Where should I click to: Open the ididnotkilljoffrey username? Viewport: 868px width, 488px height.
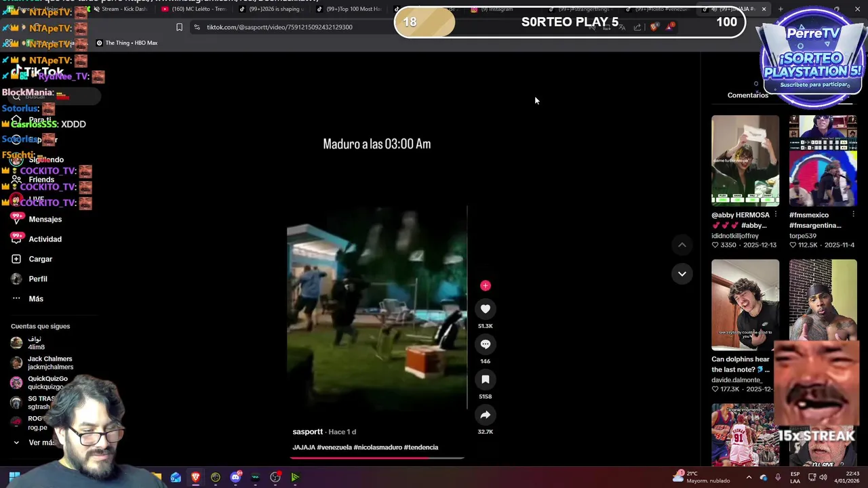click(x=734, y=236)
